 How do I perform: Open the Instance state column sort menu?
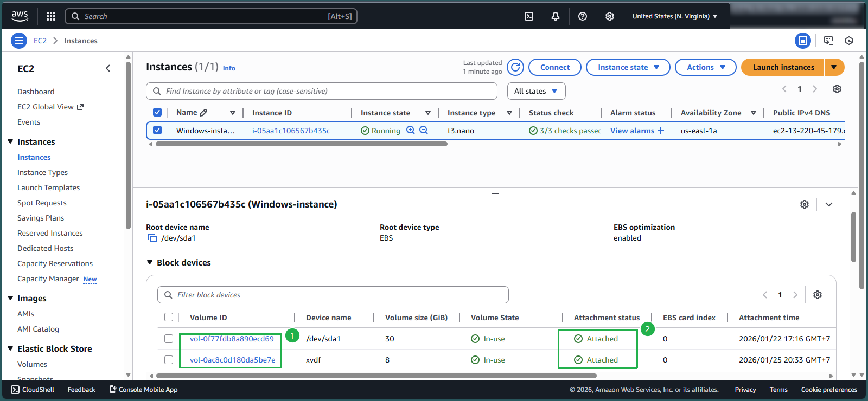coord(428,113)
